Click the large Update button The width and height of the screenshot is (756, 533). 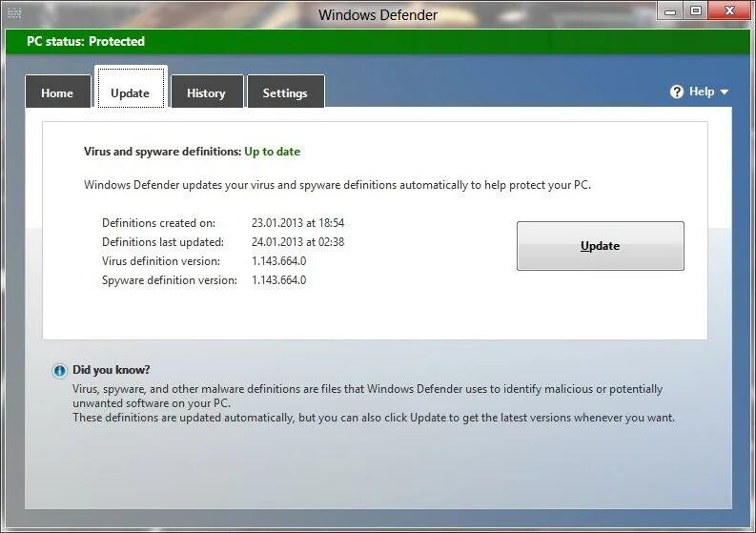click(601, 246)
